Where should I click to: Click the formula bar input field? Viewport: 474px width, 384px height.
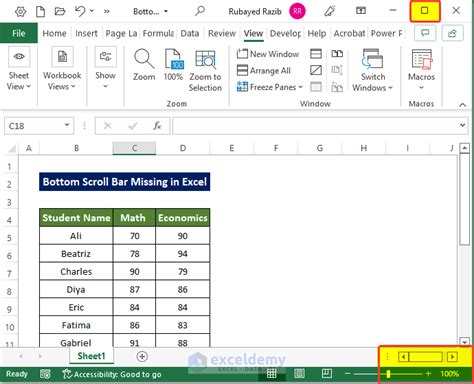point(315,126)
